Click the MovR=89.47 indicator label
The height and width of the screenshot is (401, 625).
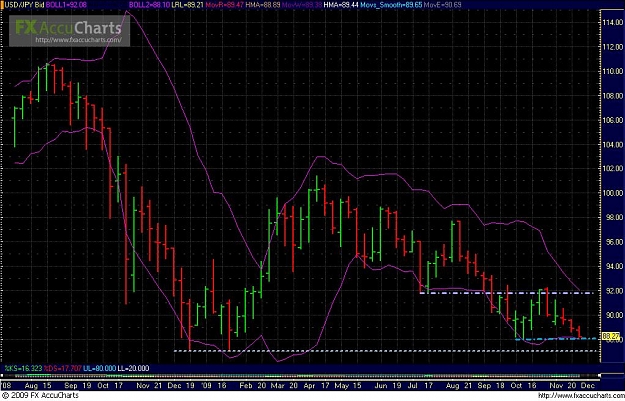pyautogui.click(x=227, y=4)
